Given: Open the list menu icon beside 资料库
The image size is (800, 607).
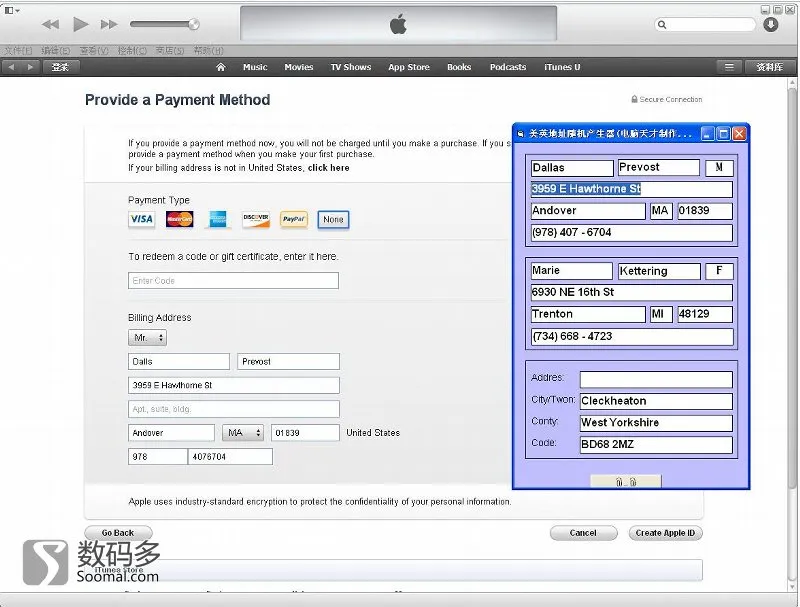Looking at the screenshot, I should tap(729, 67).
